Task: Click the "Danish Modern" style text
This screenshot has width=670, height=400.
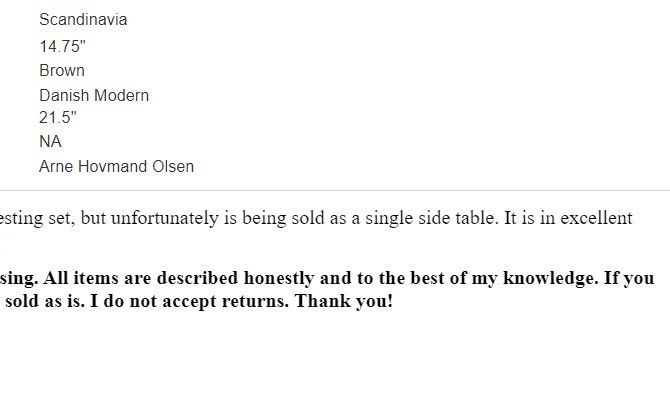Action: (x=94, y=96)
